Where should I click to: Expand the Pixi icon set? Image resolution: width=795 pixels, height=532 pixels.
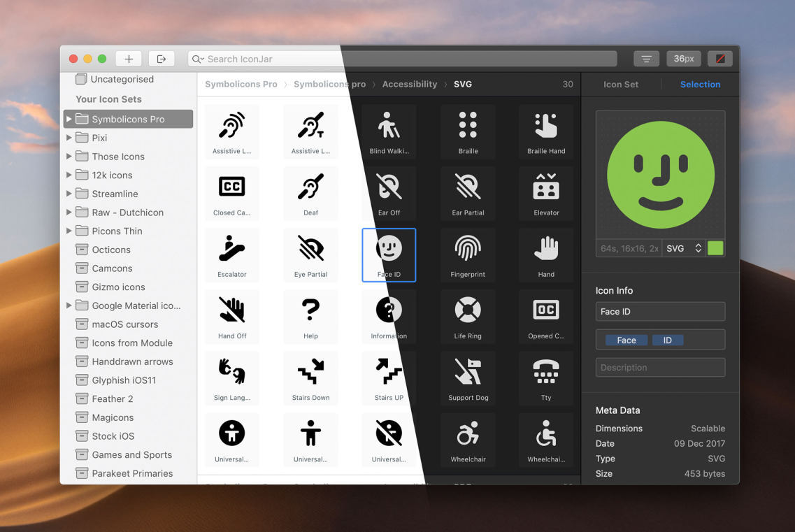tap(69, 138)
